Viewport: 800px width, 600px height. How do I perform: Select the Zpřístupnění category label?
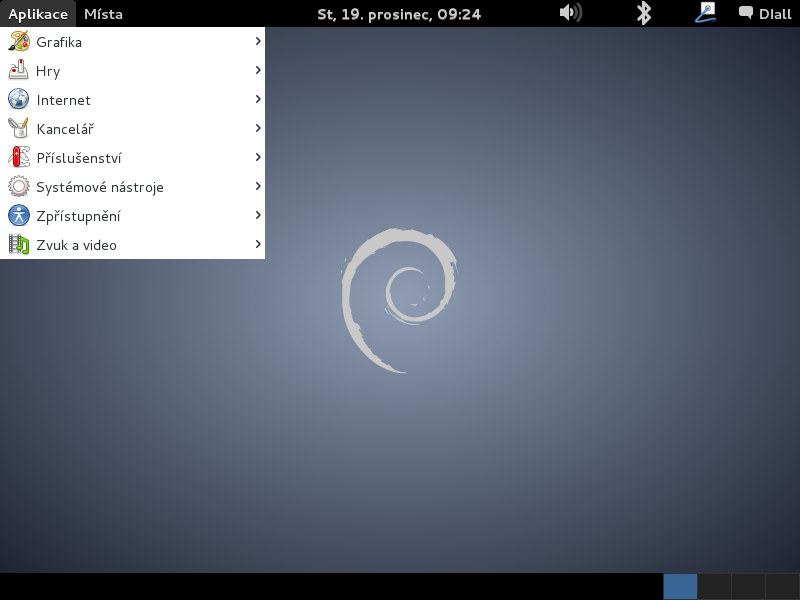[78, 216]
